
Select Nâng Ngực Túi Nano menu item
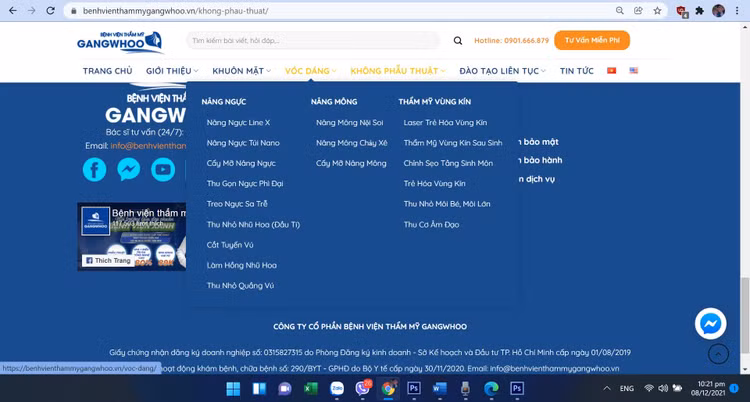tap(243, 143)
